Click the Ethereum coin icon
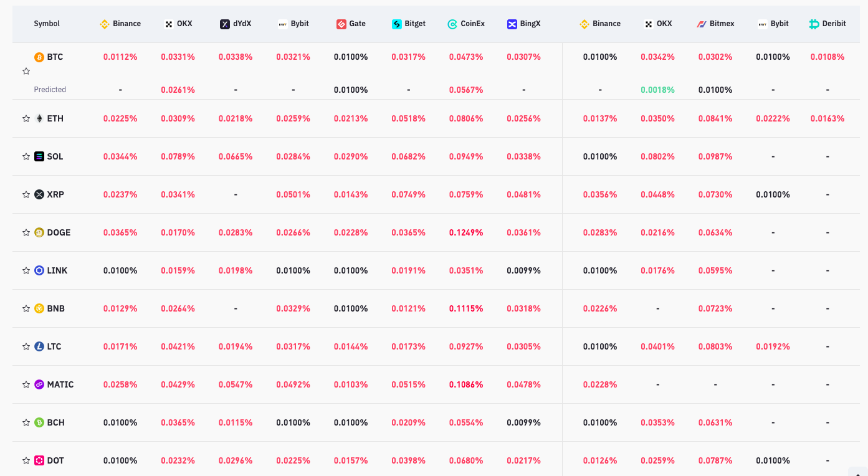The width and height of the screenshot is (868, 476). 39,118
